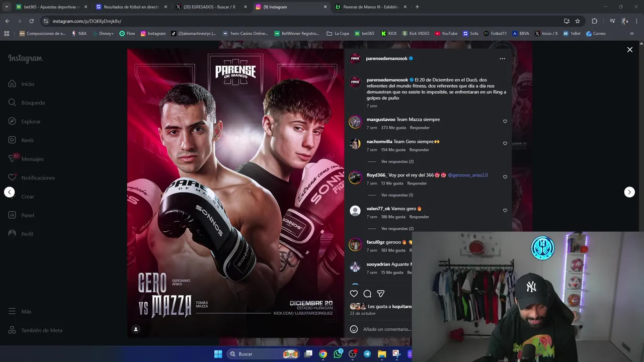The width and height of the screenshot is (644, 362).
Task: Click the taskbar Buscar search box
Action: pyautogui.click(x=264, y=354)
